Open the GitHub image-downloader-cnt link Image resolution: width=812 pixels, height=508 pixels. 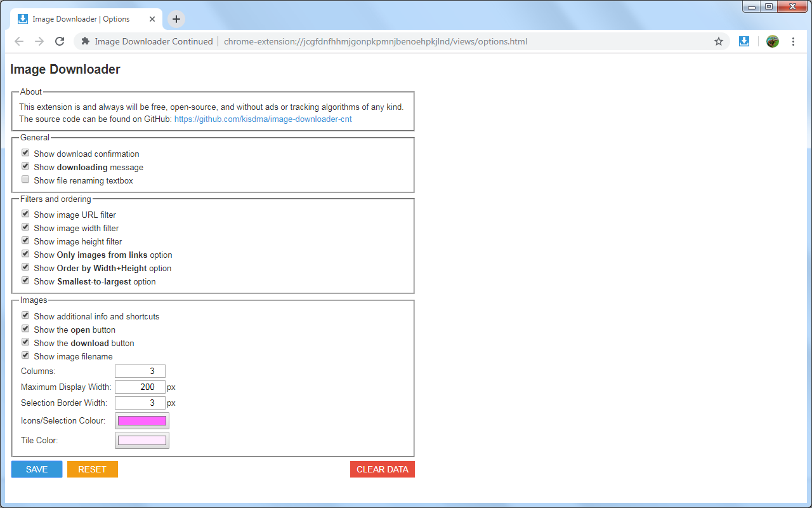(263, 119)
